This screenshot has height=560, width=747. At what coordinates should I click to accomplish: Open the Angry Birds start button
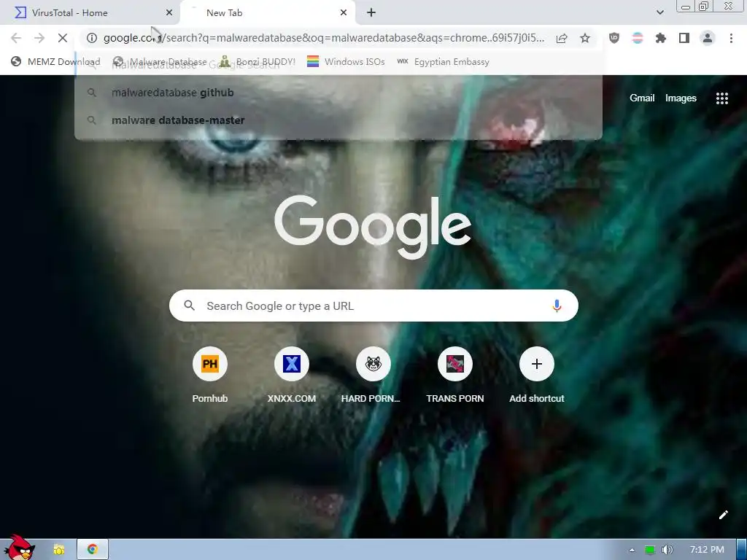point(19,548)
